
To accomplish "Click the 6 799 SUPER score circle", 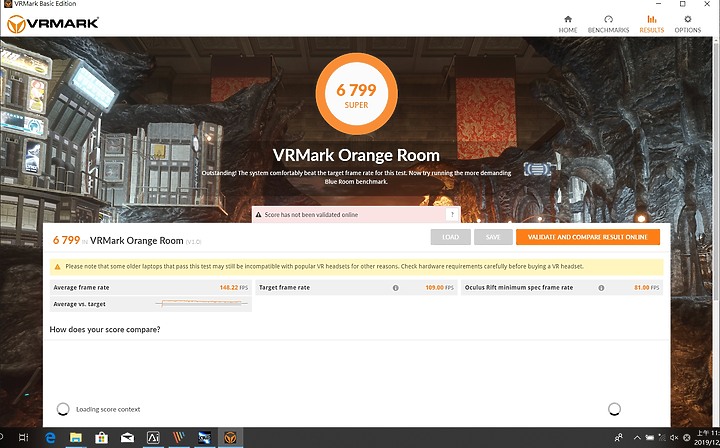I will 356,94.
